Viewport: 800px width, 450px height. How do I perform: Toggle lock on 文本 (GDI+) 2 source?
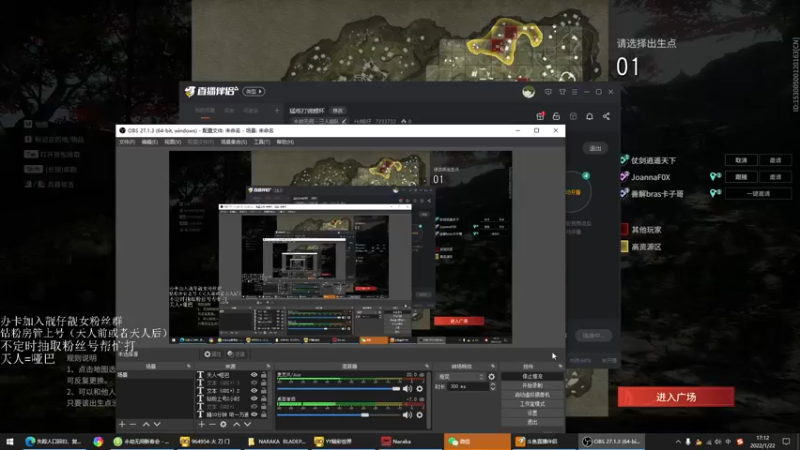point(264,391)
